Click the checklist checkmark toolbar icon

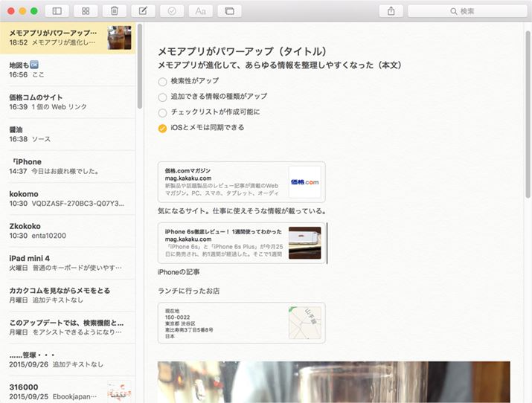(x=172, y=11)
